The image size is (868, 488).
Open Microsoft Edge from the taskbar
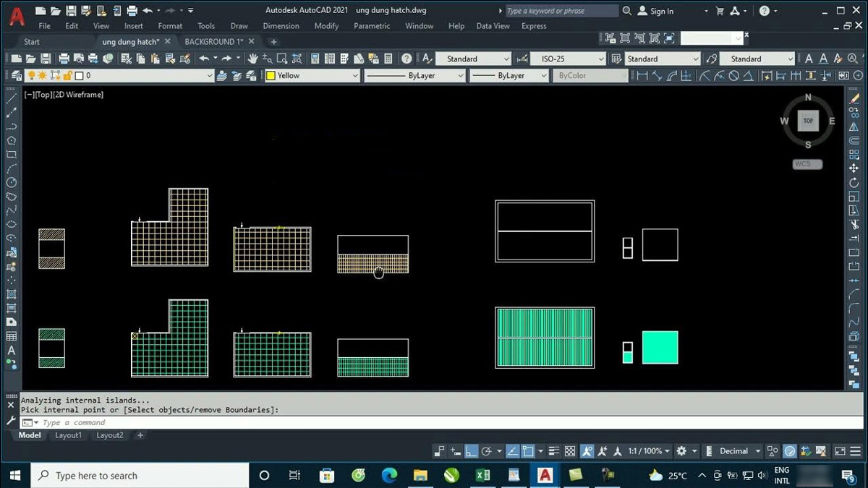(389, 475)
